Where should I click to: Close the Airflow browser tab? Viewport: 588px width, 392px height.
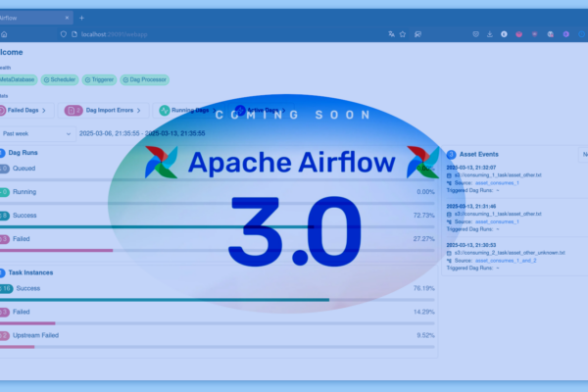click(x=67, y=18)
